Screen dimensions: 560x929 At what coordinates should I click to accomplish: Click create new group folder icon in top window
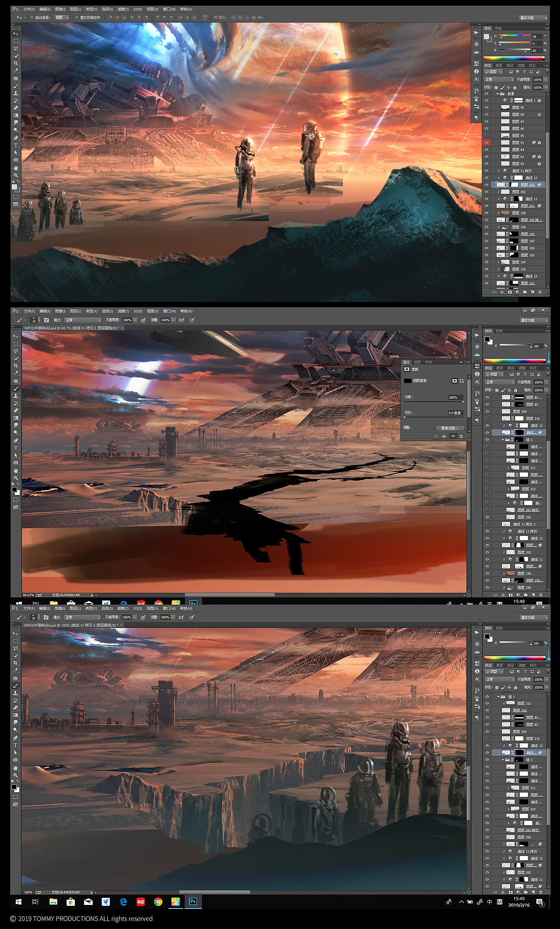point(525,292)
